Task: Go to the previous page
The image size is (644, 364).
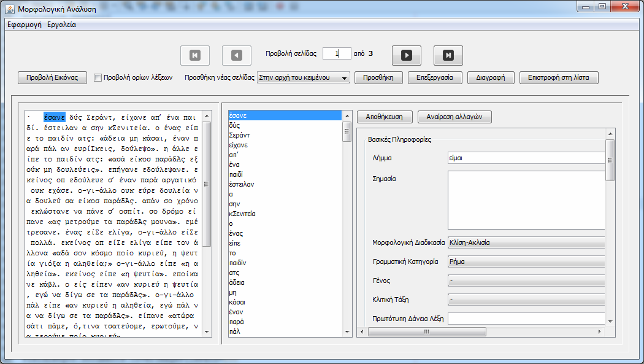Action: [x=237, y=55]
